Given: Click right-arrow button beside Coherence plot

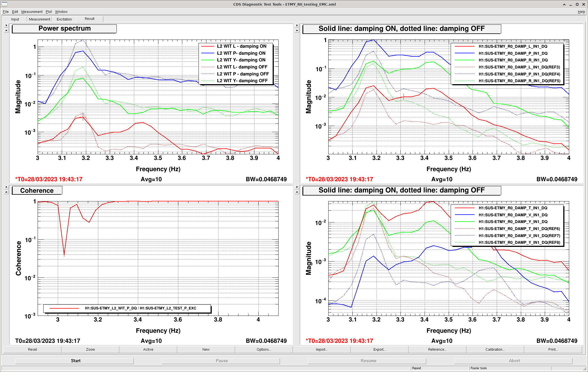Looking at the screenshot, I should tap(6, 187).
